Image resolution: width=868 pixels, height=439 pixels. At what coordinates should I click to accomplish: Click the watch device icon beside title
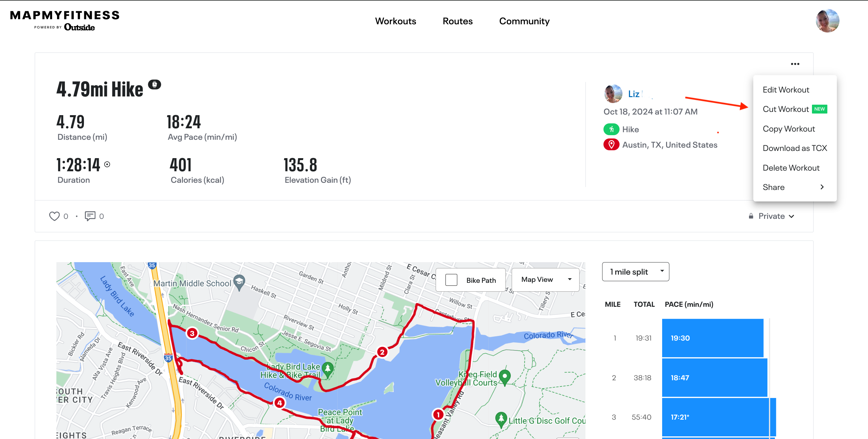(154, 84)
